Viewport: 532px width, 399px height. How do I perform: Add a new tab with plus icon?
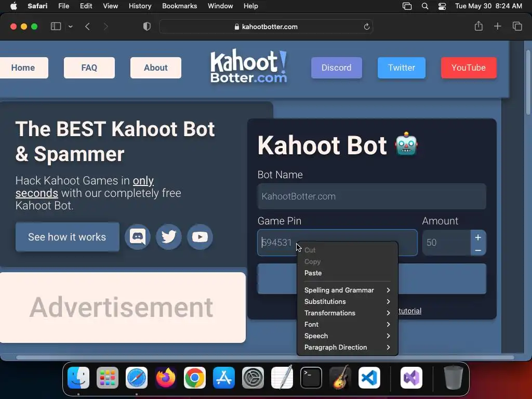coord(497,26)
